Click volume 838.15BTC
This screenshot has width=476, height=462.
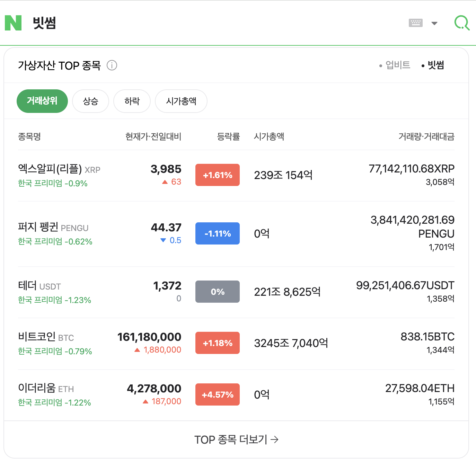coord(427,337)
